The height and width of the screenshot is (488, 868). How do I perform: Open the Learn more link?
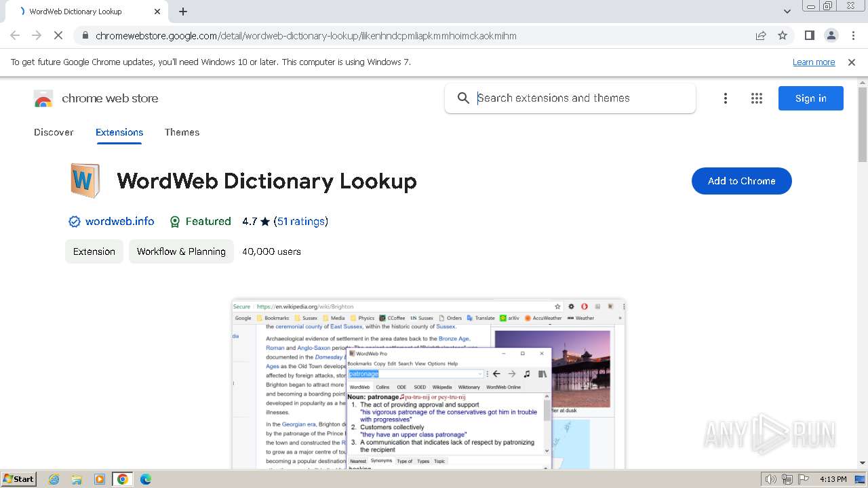pyautogui.click(x=814, y=62)
